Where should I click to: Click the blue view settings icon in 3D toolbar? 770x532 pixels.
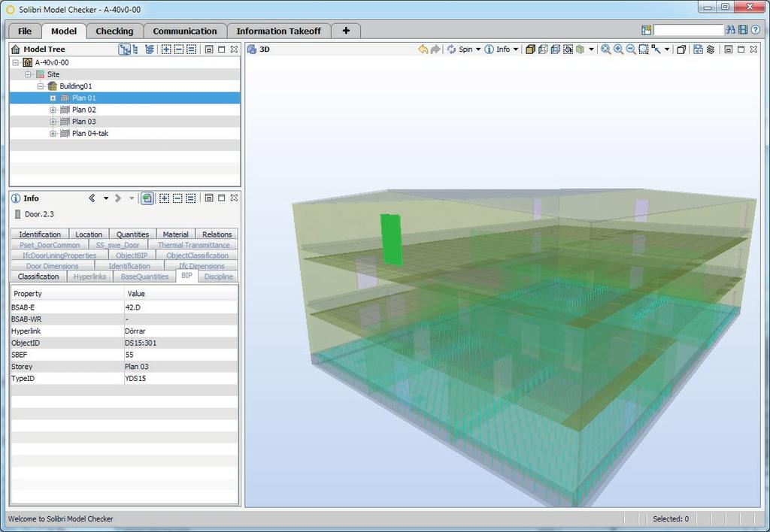click(698, 49)
